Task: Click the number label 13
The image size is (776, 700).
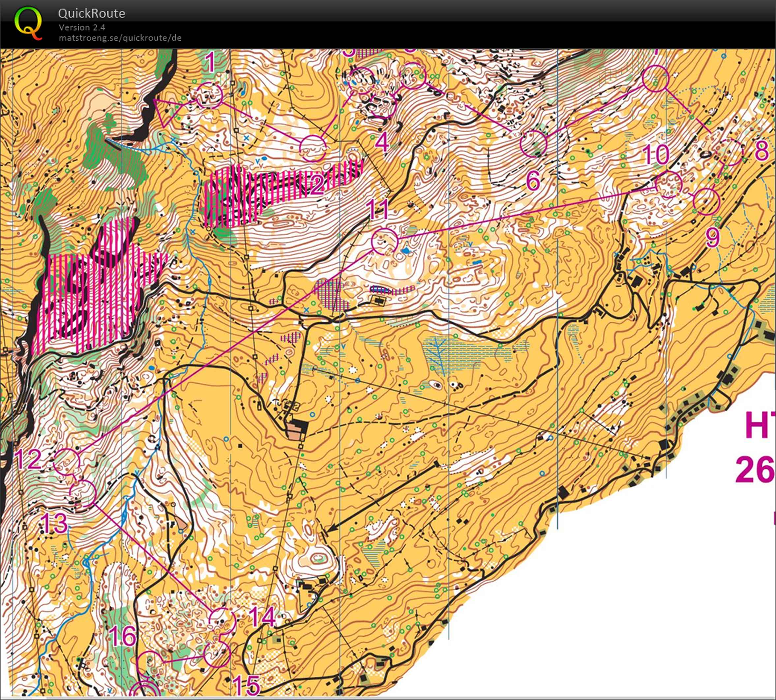Action: tap(53, 524)
